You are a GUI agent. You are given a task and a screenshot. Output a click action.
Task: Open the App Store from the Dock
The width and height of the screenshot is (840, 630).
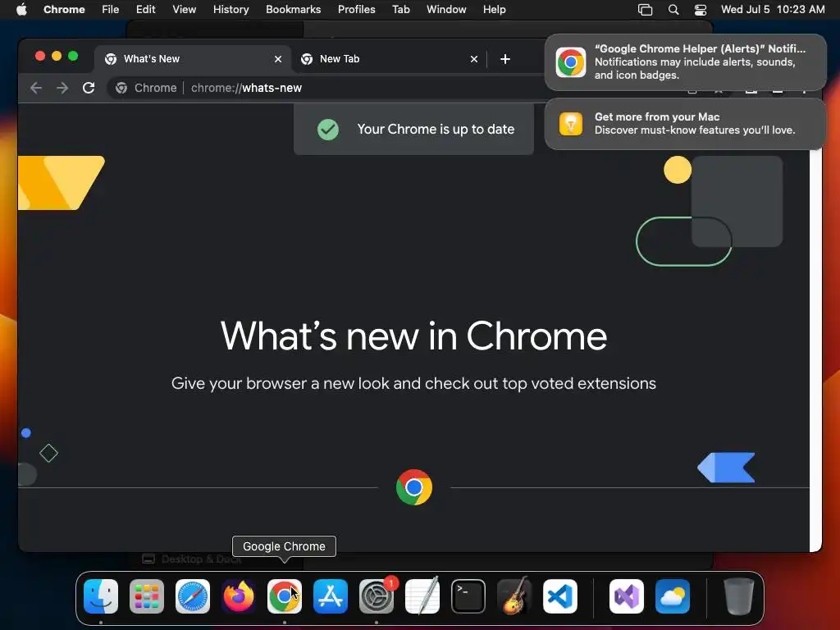pyautogui.click(x=331, y=596)
